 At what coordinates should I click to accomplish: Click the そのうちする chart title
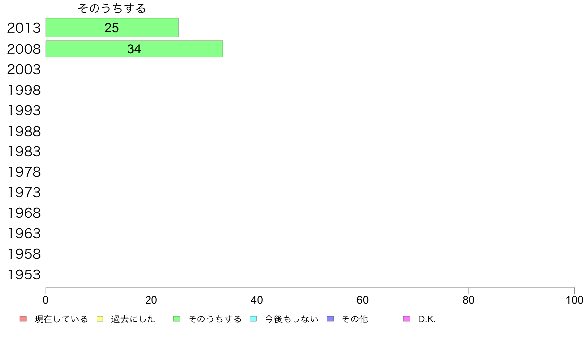(x=111, y=8)
